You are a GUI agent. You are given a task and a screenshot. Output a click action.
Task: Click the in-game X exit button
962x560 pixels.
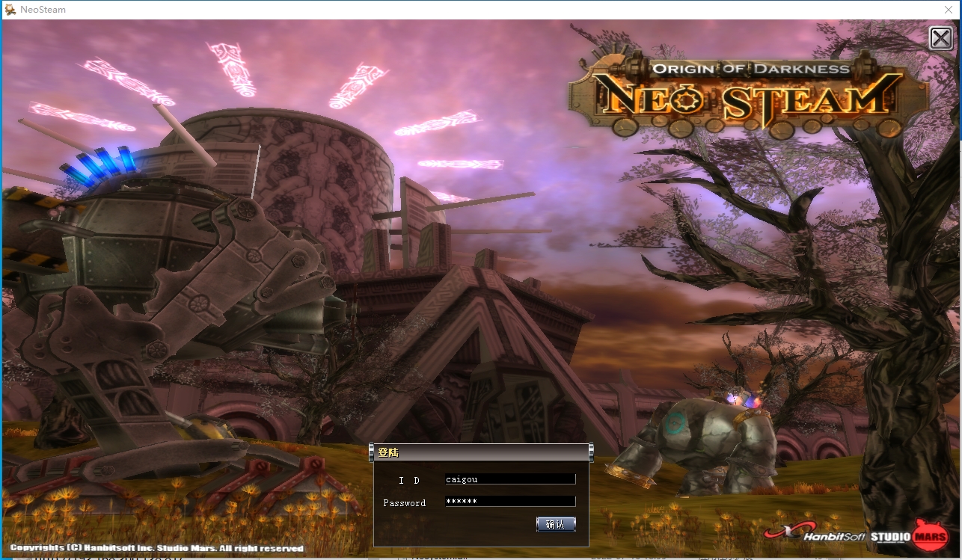point(940,38)
